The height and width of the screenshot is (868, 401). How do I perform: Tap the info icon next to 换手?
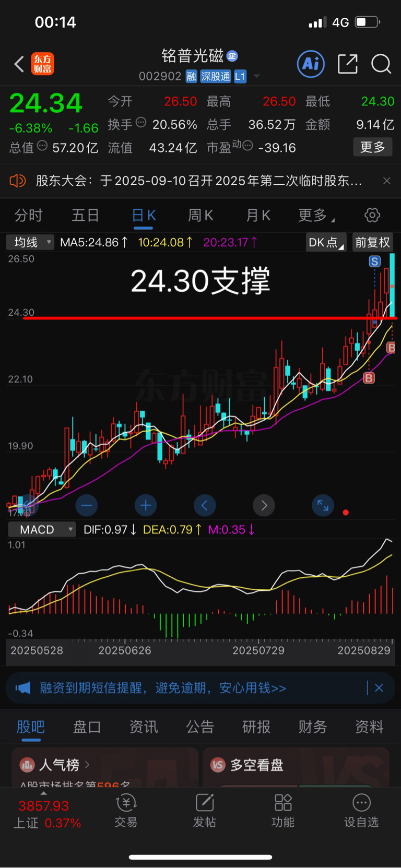tap(141, 123)
